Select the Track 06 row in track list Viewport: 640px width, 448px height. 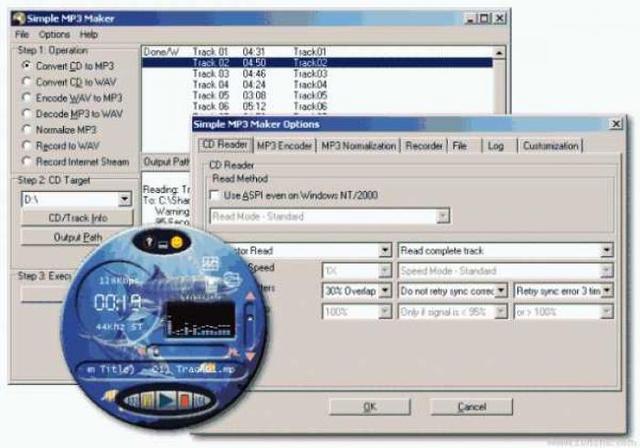tap(317, 106)
